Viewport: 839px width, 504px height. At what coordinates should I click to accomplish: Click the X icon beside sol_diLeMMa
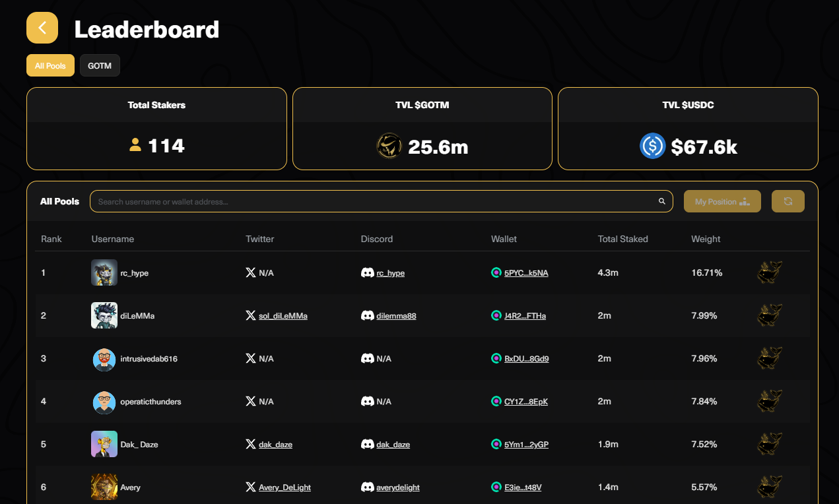pos(251,315)
